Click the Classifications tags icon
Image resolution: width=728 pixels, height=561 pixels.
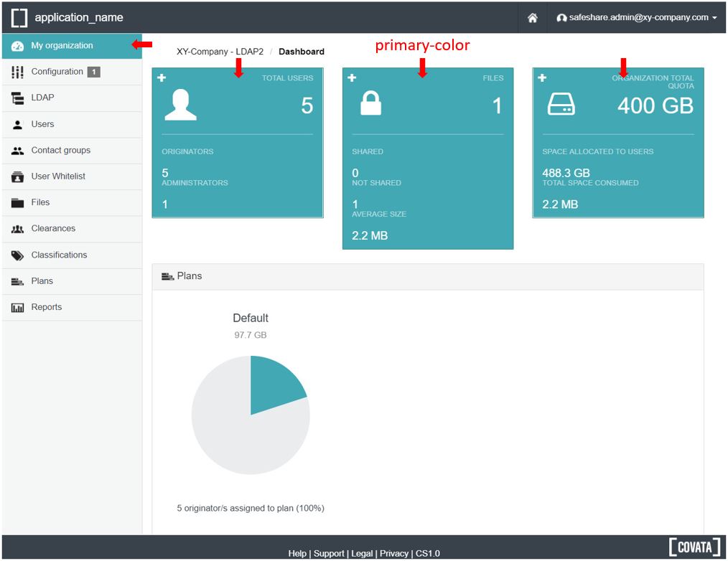pyautogui.click(x=18, y=255)
